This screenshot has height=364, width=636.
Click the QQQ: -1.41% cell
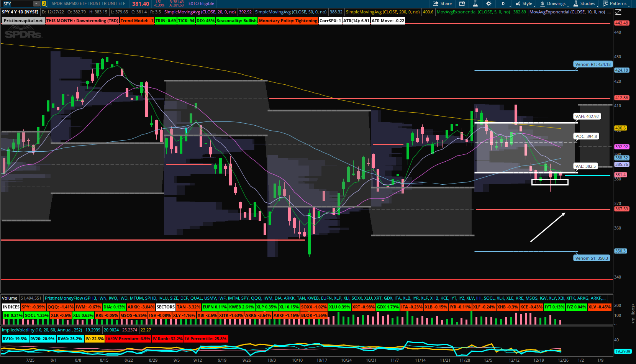61,307
